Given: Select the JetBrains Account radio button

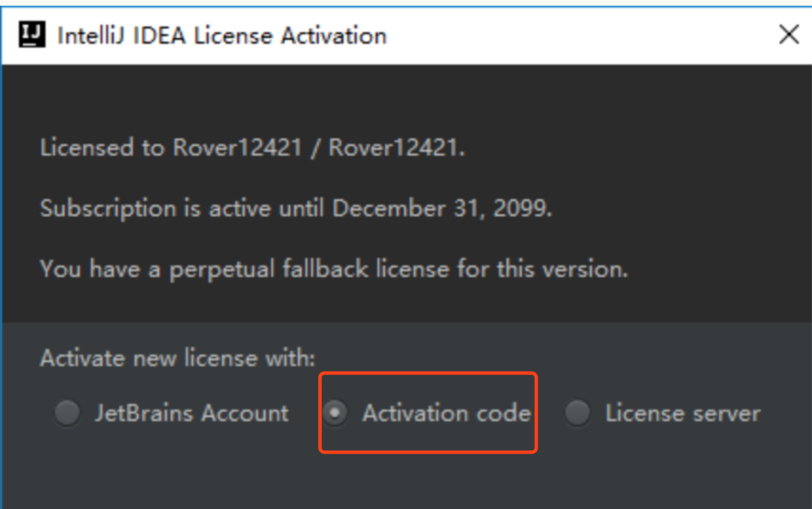Looking at the screenshot, I should pyautogui.click(x=67, y=413).
